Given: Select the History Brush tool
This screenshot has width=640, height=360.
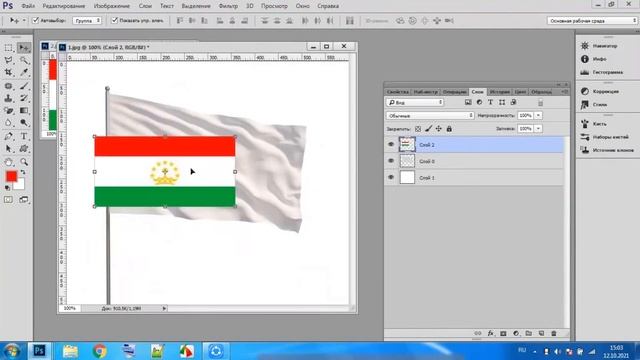Looking at the screenshot, I should tap(24, 98).
